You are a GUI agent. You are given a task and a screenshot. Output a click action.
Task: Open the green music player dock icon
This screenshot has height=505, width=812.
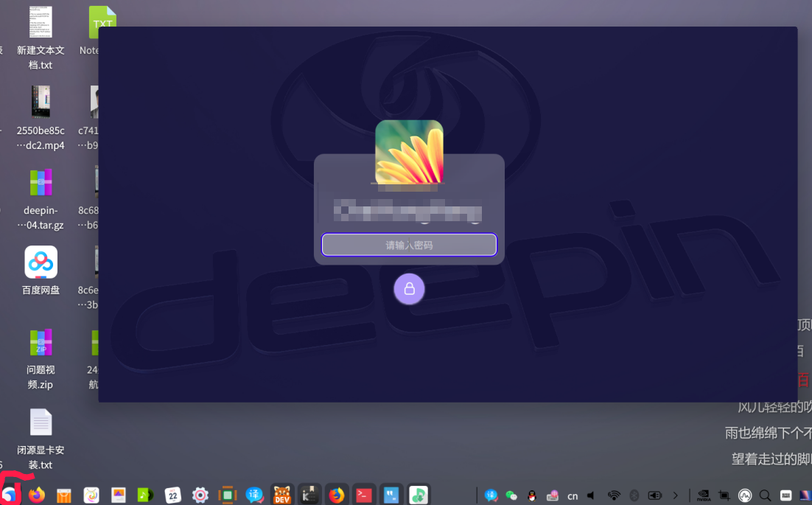[145, 495]
